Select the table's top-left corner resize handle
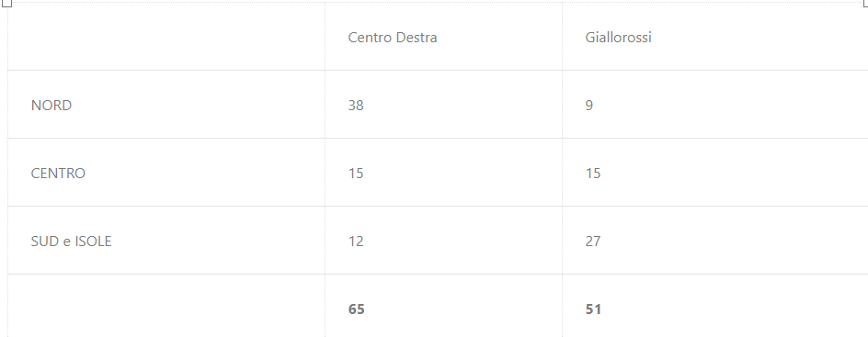The image size is (868, 337). coord(7,2)
